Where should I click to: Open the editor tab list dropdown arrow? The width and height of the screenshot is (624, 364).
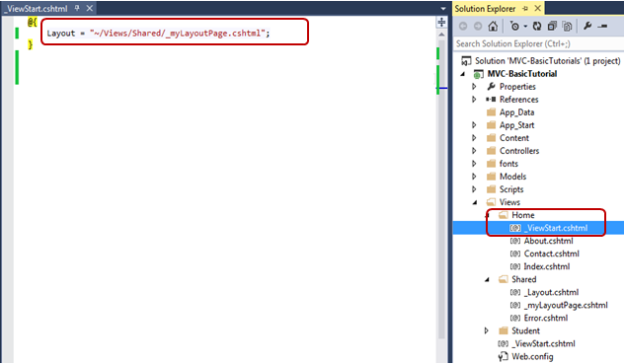pyautogui.click(x=443, y=8)
